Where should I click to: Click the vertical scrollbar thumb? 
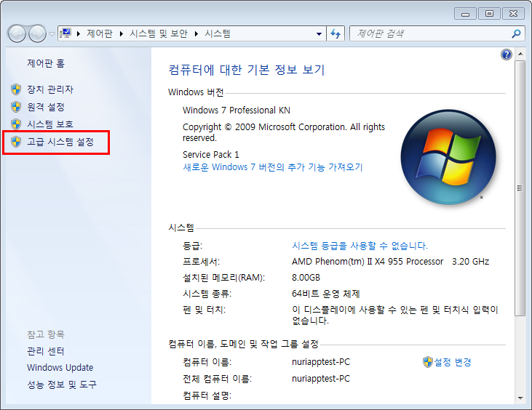point(520,188)
